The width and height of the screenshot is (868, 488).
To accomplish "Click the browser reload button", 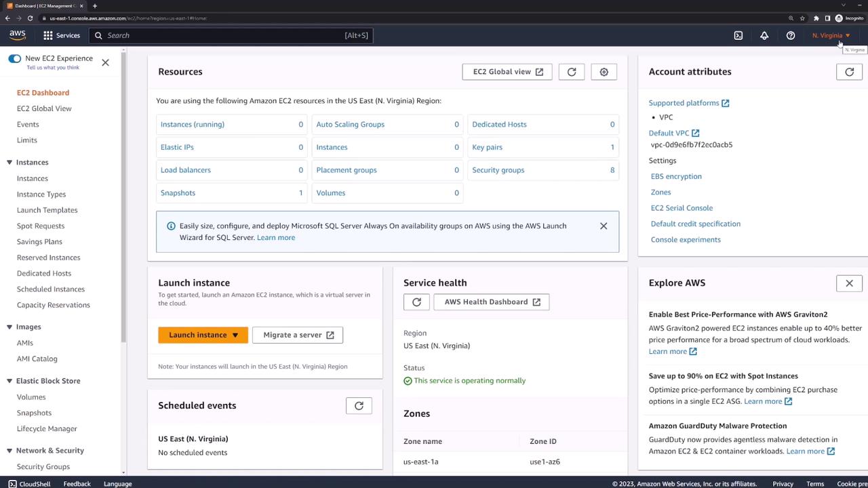I will (x=30, y=18).
